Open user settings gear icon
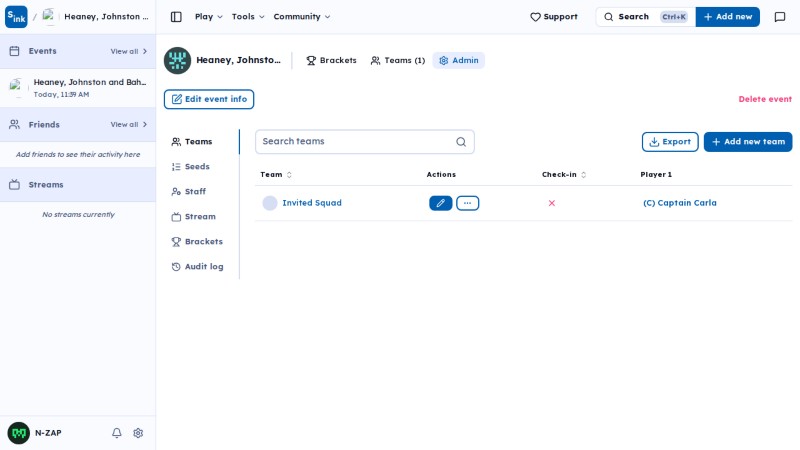 coord(138,433)
